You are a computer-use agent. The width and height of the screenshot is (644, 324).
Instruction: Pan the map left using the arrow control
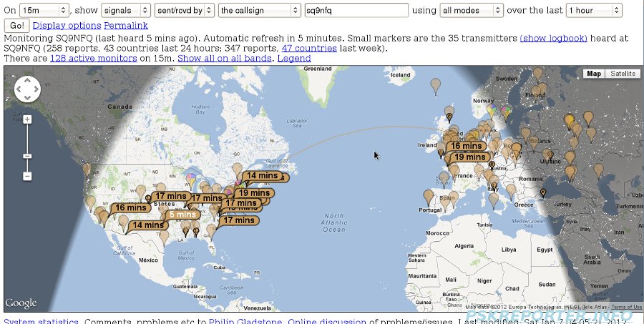click(19, 89)
